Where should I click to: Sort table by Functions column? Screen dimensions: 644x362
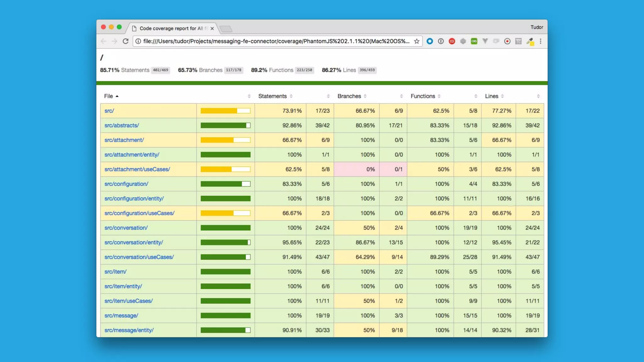[423, 96]
